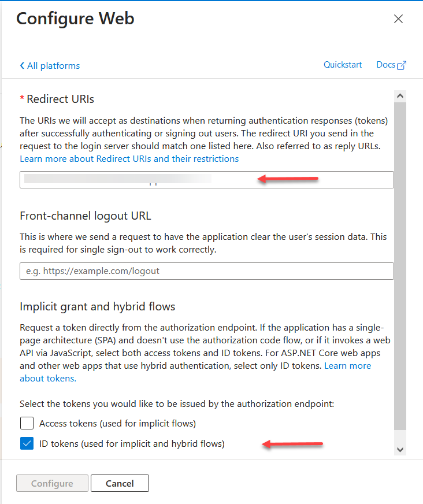Viewport: 423px width, 504px height.
Task: Enable the Access tokens checkbox
Action: pos(27,424)
